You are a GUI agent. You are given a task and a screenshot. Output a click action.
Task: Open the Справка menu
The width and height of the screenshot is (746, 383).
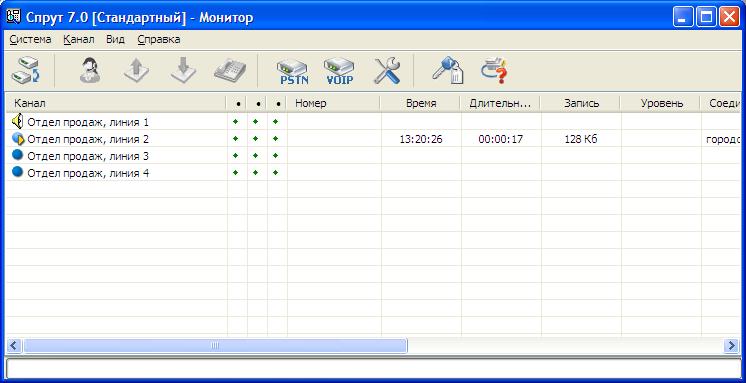(x=159, y=39)
